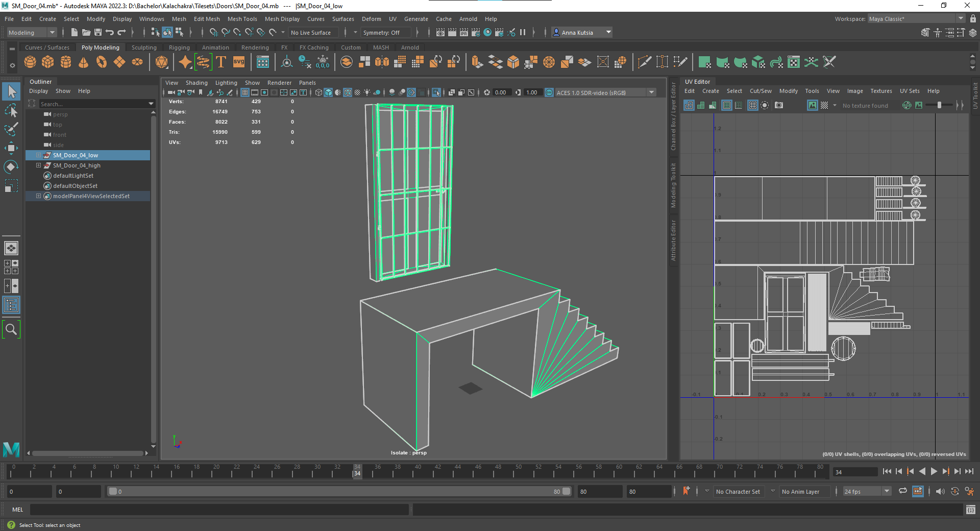Expand SM_Door_04_high in the Outliner

(38, 165)
